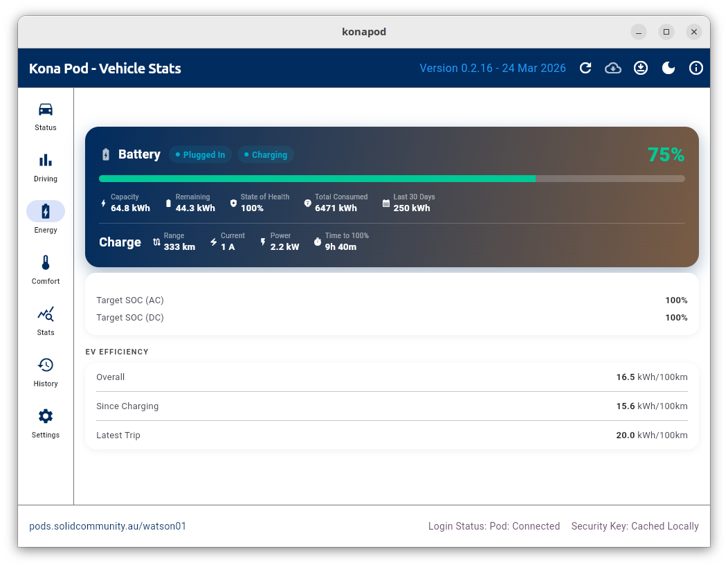Image resolution: width=728 pixels, height=567 pixels.
Task: Toggle dark mode with the moon icon
Action: pos(668,68)
